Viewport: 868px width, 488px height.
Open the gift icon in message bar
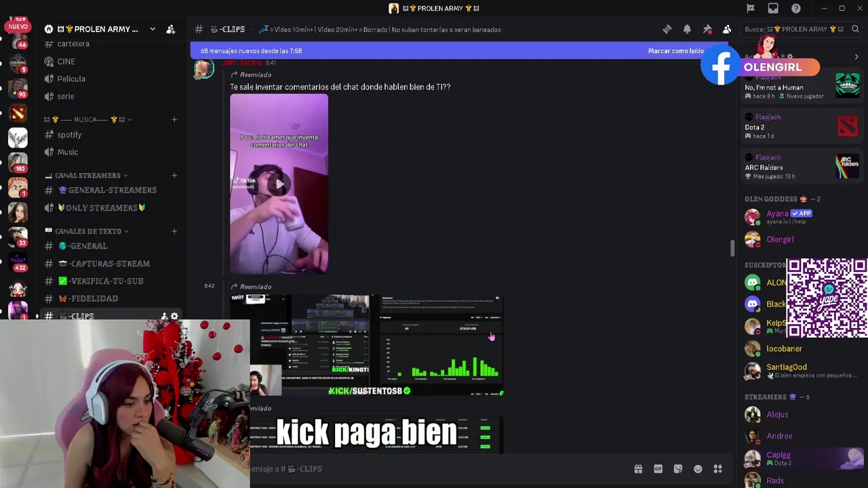[638, 469]
